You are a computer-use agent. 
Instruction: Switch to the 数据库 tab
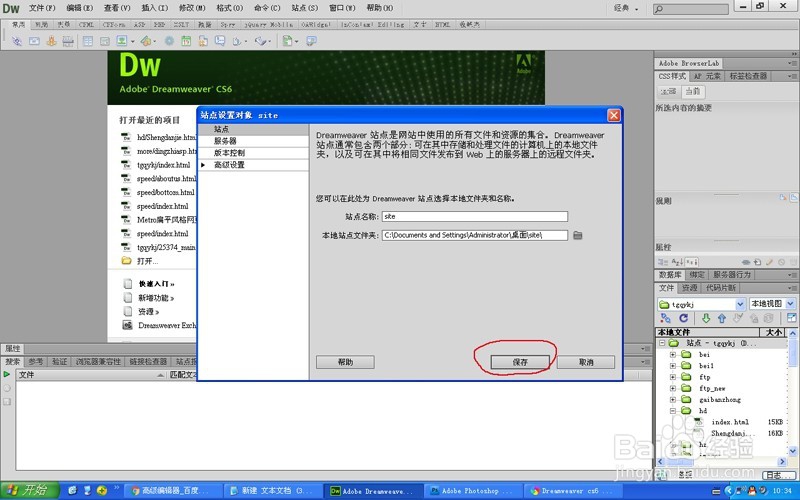(x=670, y=274)
